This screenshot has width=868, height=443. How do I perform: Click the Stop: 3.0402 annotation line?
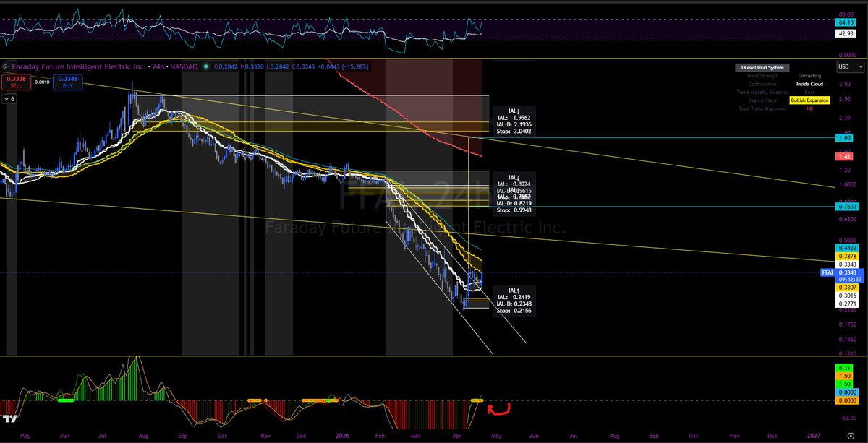coord(514,132)
